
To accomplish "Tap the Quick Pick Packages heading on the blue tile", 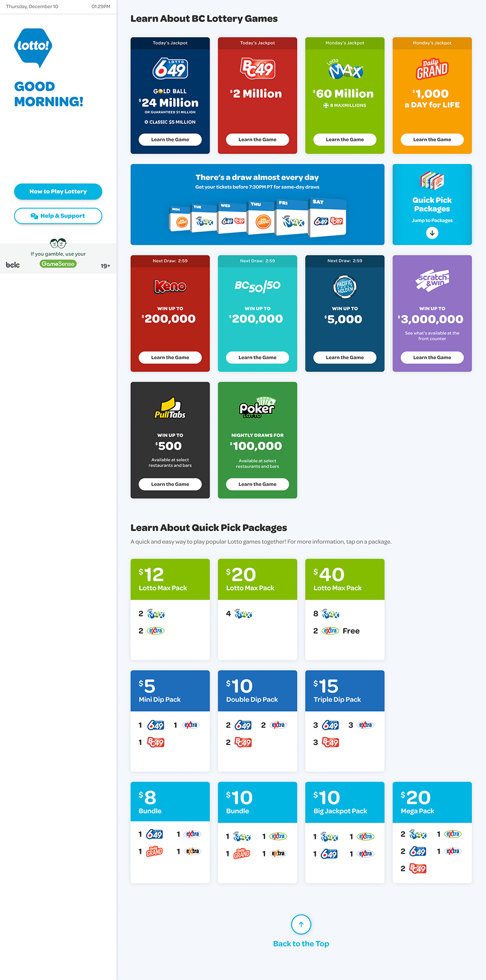I will click(432, 204).
